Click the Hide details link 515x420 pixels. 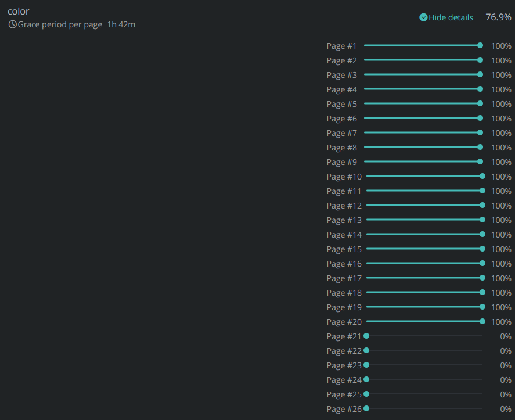[x=446, y=17]
